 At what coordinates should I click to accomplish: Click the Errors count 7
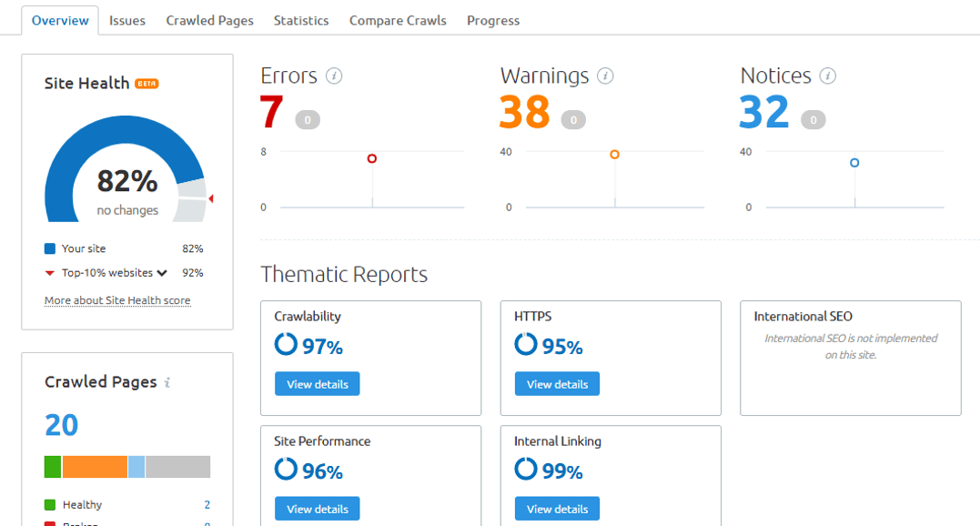(272, 112)
